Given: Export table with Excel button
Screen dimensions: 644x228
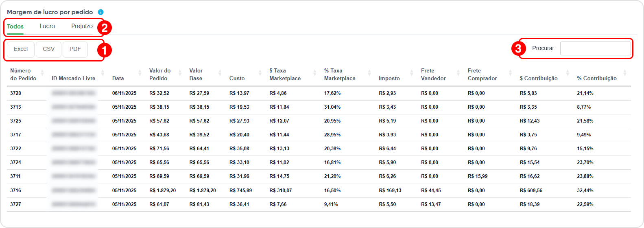Looking at the screenshot, I should point(21,49).
